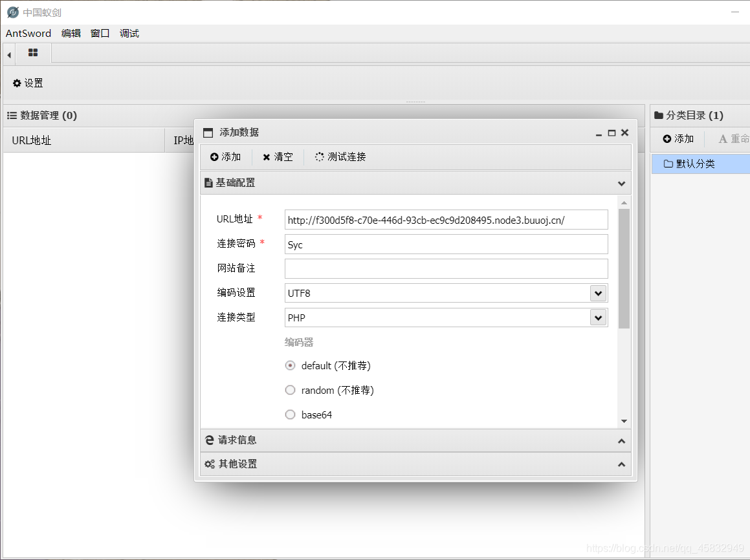Click the dialog vertical scrollbar thumb
The image size is (750, 560).
pyautogui.click(x=624, y=268)
